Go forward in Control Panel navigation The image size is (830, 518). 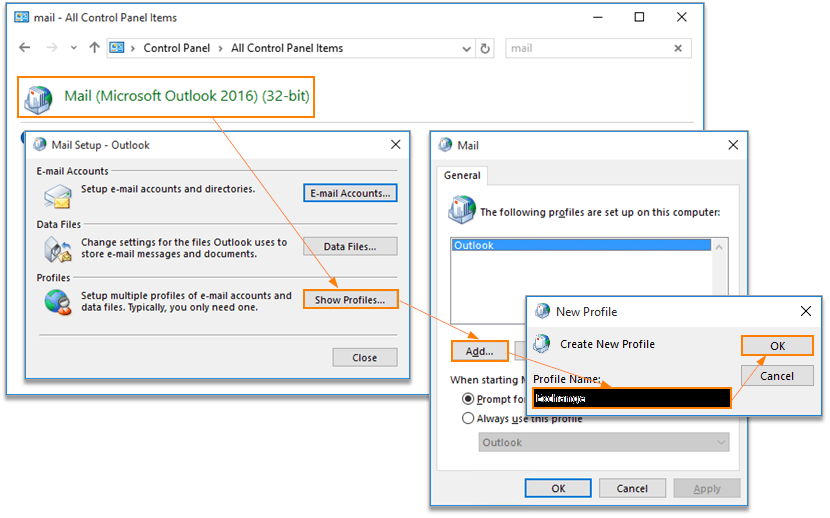(x=51, y=48)
